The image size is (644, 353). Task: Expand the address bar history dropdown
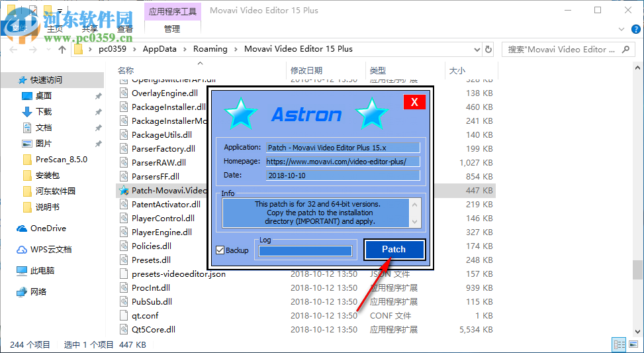coord(477,49)
